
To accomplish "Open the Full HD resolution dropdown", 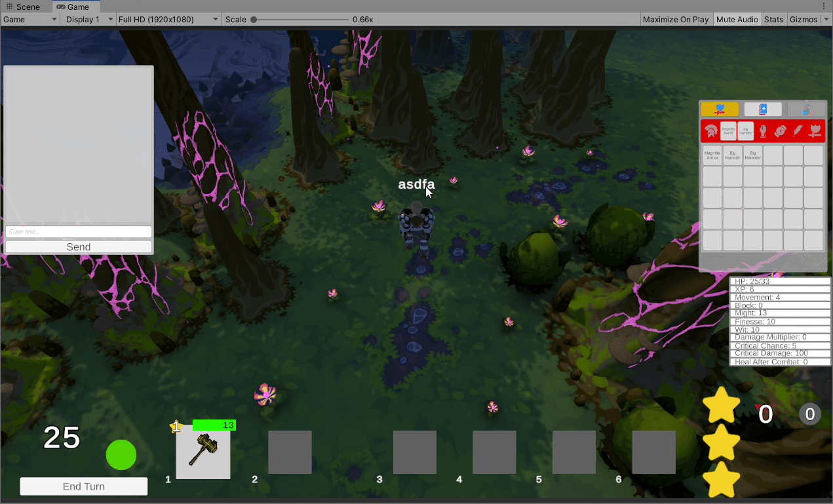I will (168, 20).
